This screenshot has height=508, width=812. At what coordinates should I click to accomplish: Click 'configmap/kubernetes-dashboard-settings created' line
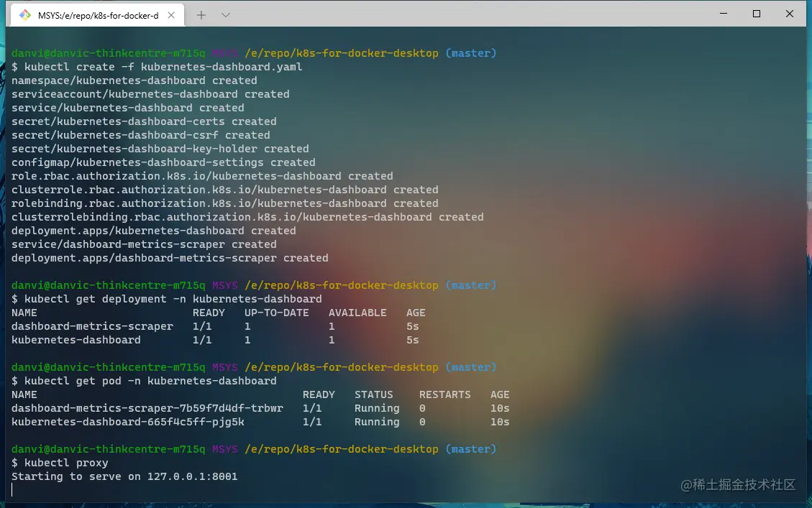click(163, 162)
